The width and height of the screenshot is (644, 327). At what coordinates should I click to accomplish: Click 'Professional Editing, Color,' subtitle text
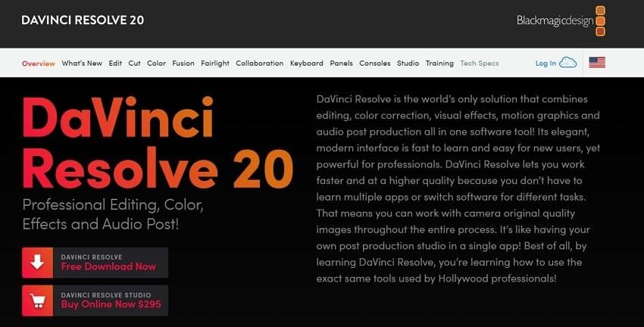click(x=113, y=204)
